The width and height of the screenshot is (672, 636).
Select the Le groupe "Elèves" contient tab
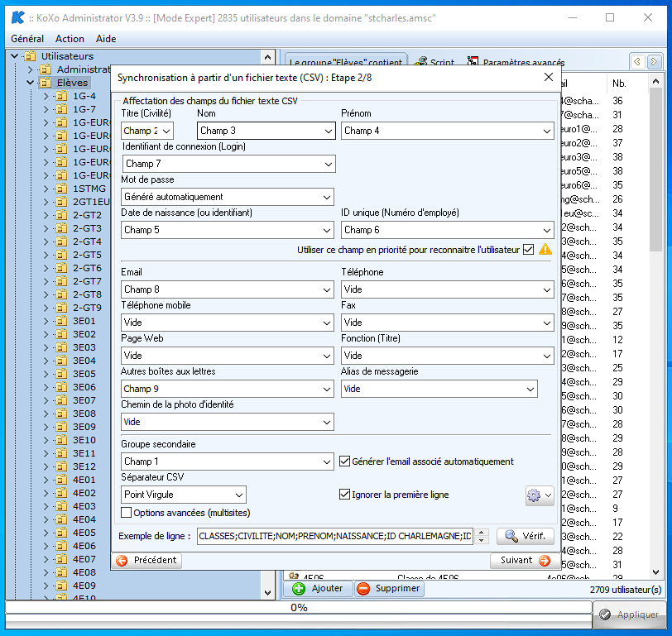tap(345, 61)
